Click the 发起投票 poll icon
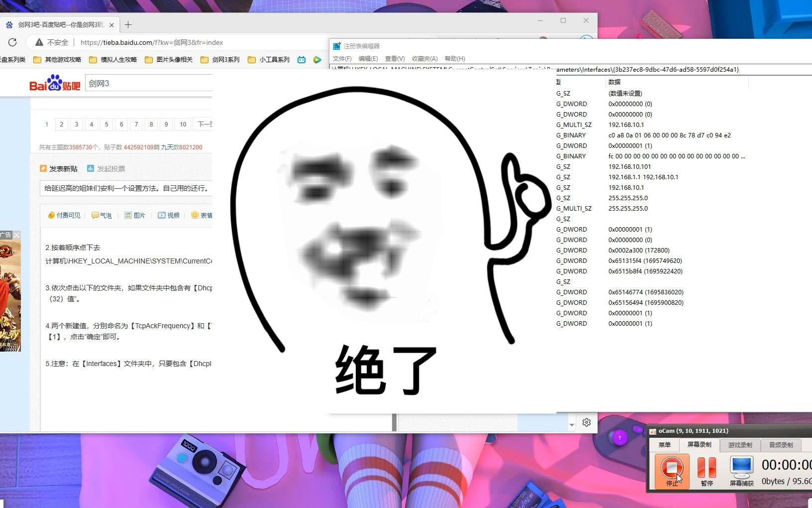This screenshot has width=812, height=508. tap(91, 169)
